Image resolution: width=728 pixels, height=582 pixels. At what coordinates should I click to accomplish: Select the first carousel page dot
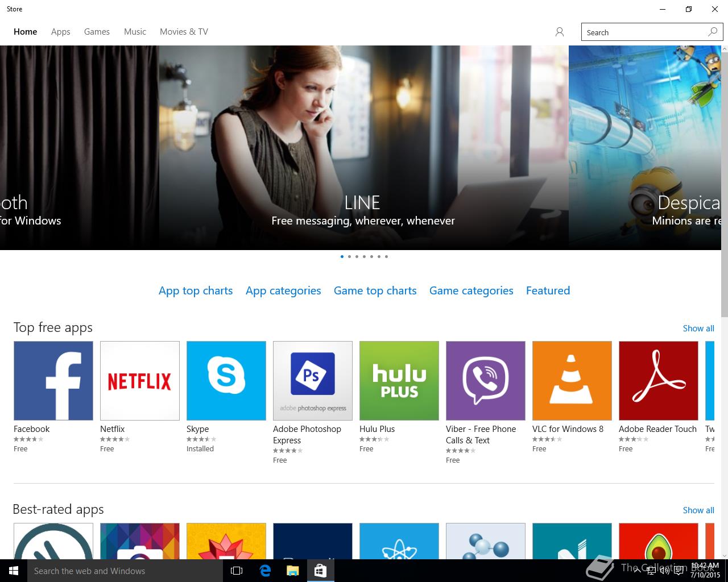[x=342, y=256]
